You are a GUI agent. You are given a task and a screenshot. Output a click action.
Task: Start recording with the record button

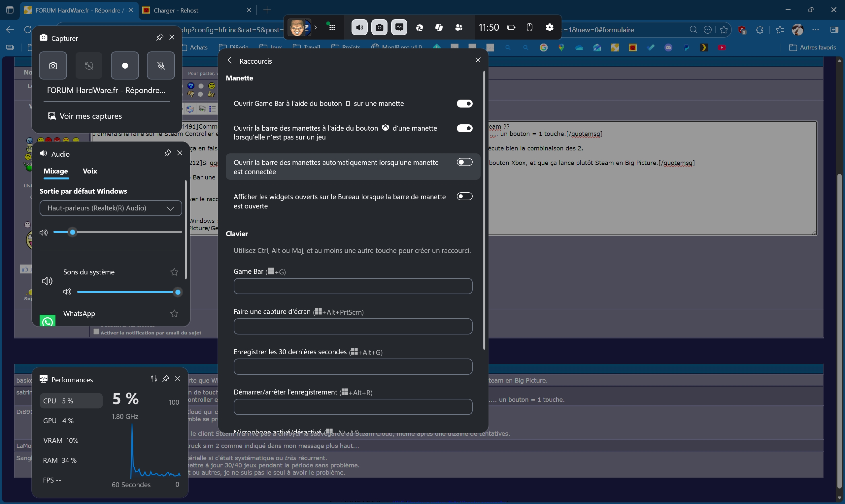(125, 66)
